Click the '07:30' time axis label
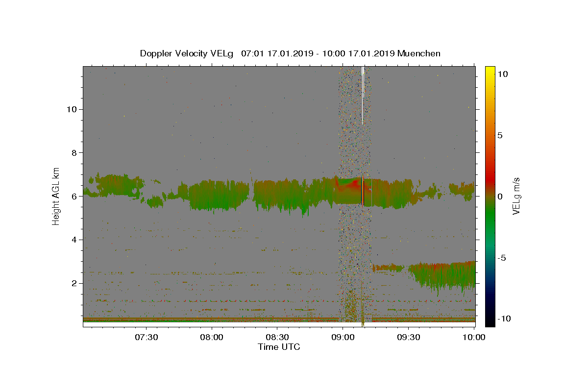The image size is (588, 392). click(147, 337)
